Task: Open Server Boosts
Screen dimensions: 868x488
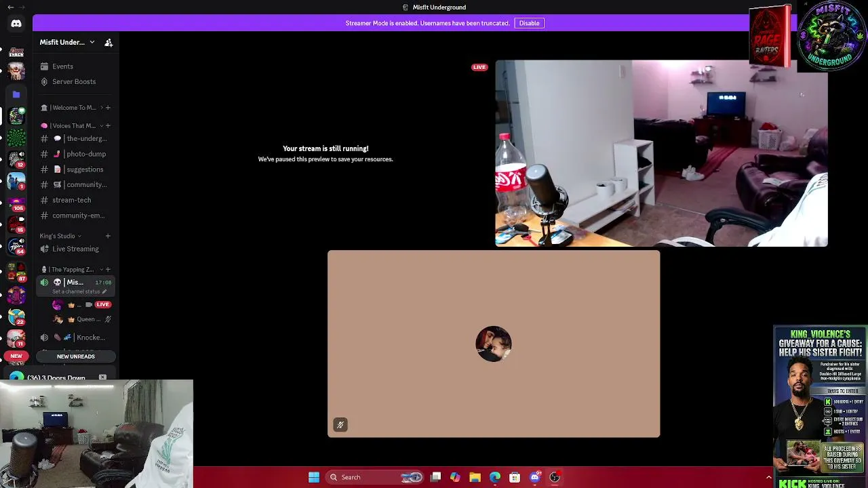Action: point(76,81)
